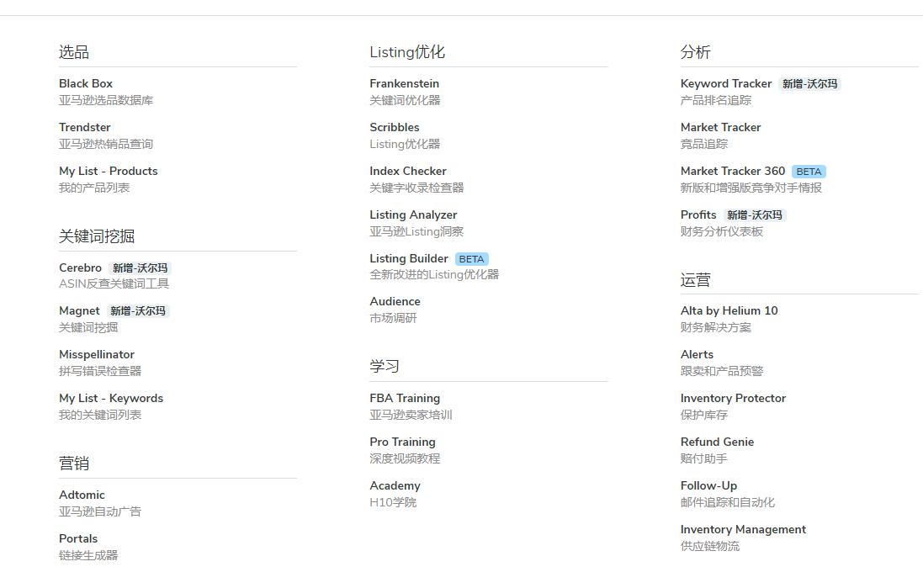Open the Black Box product database
This screenshot has width=923, height=588.
(86, 84)
